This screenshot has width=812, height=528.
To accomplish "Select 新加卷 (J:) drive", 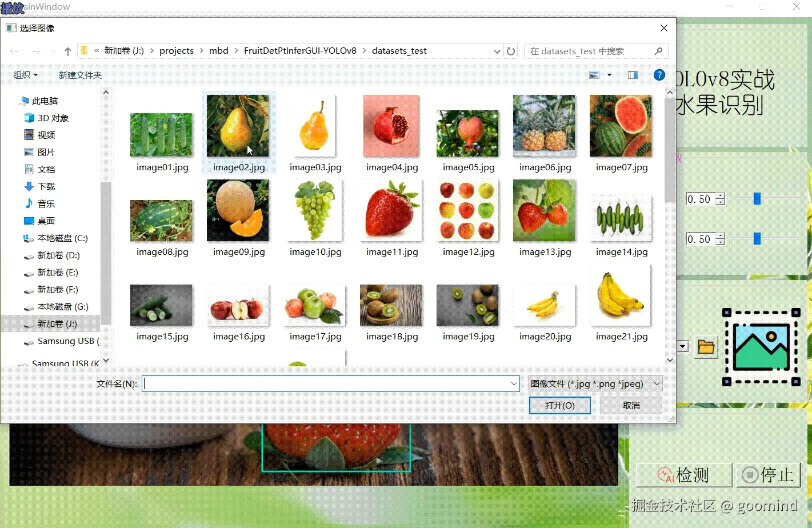I will coord(50,323).
